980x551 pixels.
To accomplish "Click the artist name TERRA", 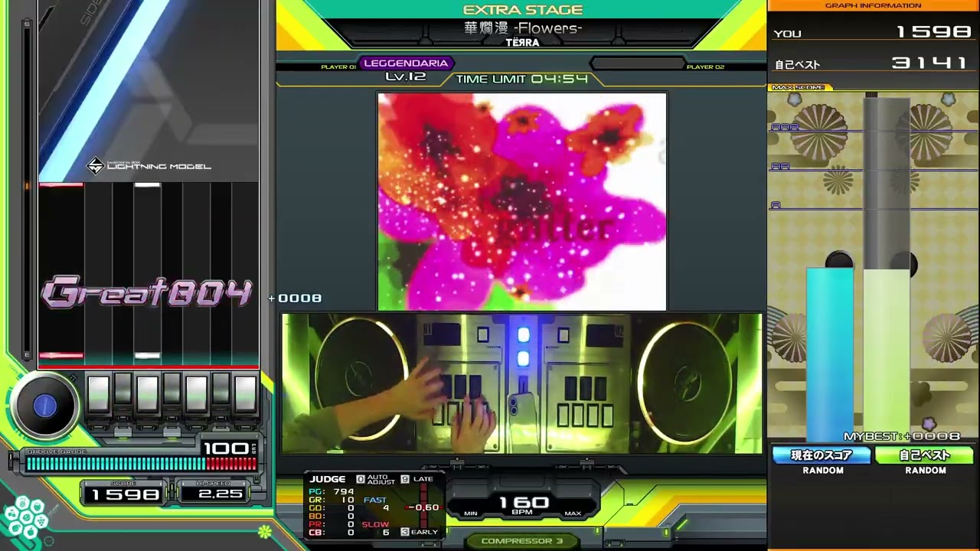I will (522, 43).
